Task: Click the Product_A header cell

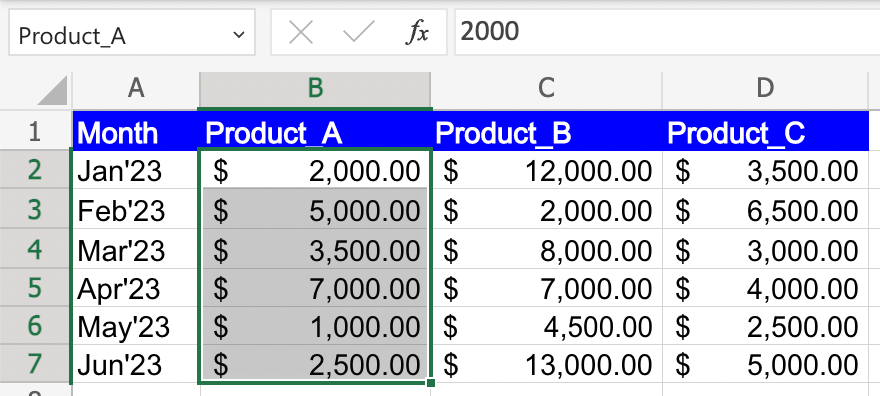Action: coord(315,131)
